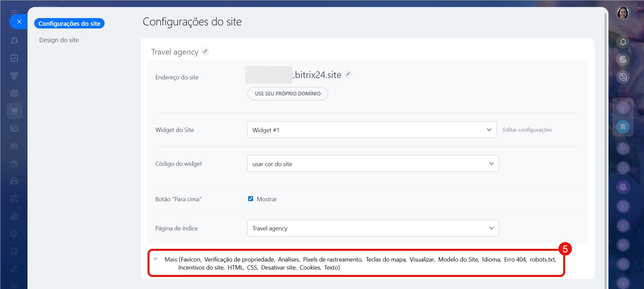Click the Endereço do site label
Viewport: 644px width, 289px height.
coord(177,77)
